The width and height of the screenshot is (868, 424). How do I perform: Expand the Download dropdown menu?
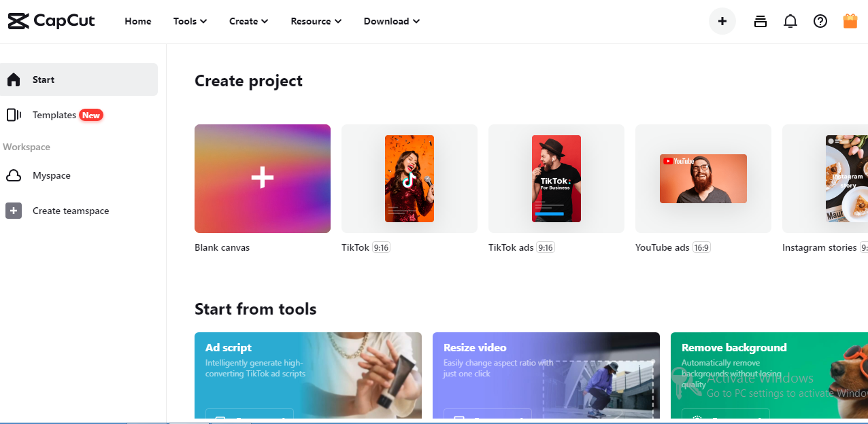coord(392,21)
